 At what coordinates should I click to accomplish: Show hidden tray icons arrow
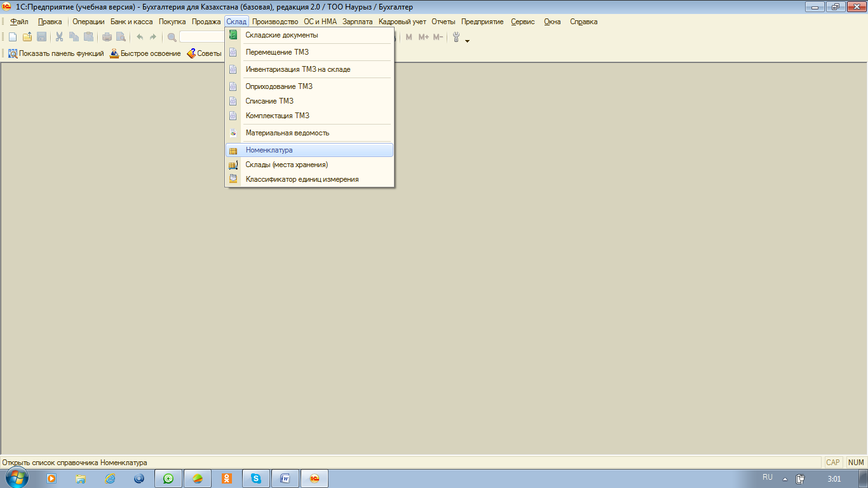(x=785, y=479)
